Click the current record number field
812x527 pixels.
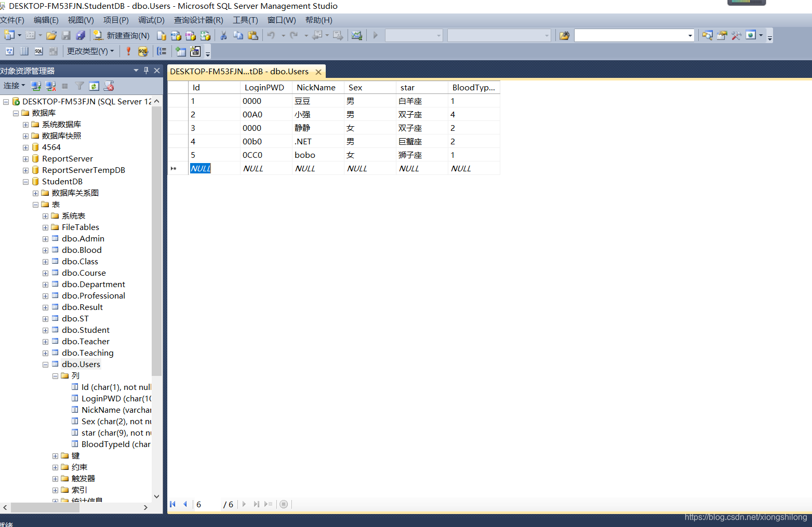tap(207, 504)
